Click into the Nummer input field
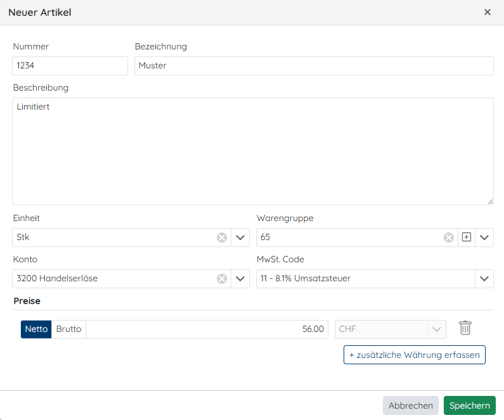This screenshot has height=420, width=504. click(x=70, y=66)
